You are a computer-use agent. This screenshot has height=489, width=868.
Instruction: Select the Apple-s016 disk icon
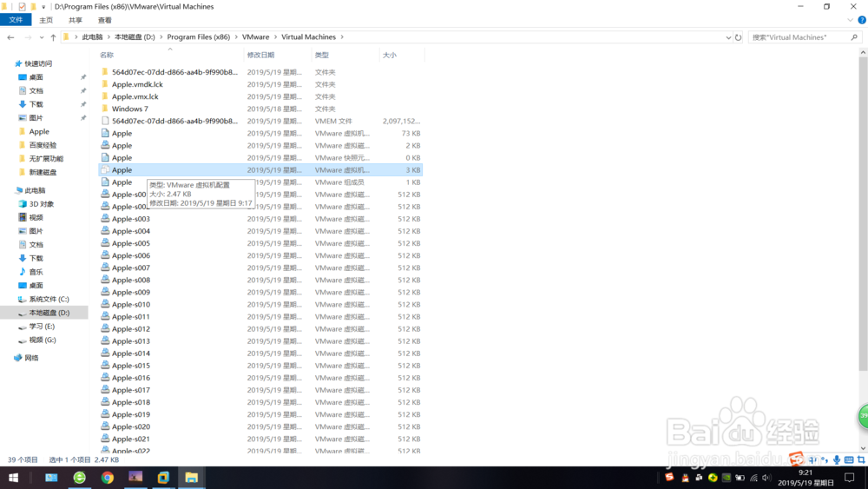(105, 378)
